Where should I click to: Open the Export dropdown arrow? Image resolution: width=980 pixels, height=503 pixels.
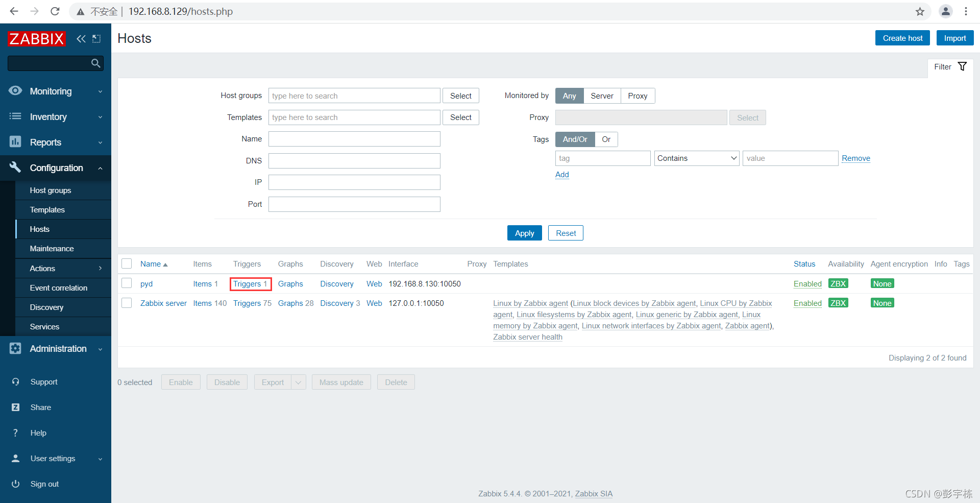click(x=298, y=382)
